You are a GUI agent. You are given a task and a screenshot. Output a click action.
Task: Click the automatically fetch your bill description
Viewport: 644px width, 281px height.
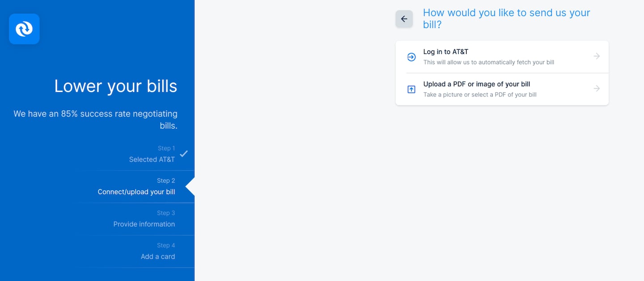pos(488,63)
